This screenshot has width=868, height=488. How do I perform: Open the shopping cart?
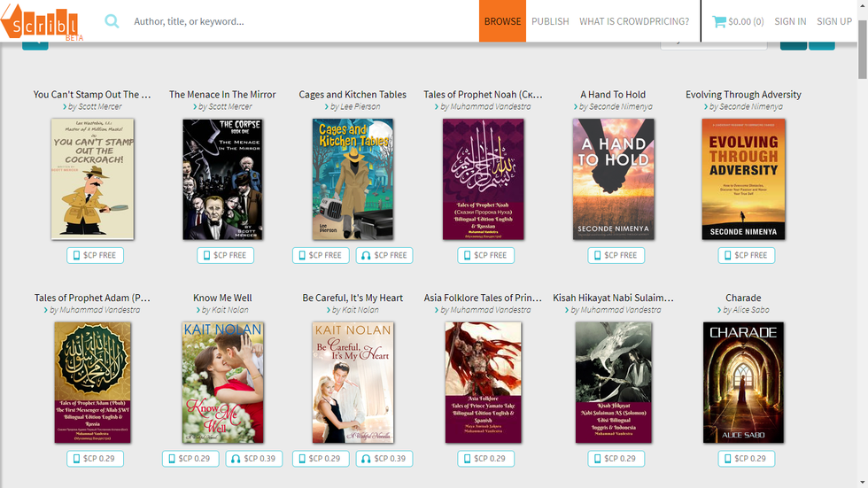(x=738, y=21)
